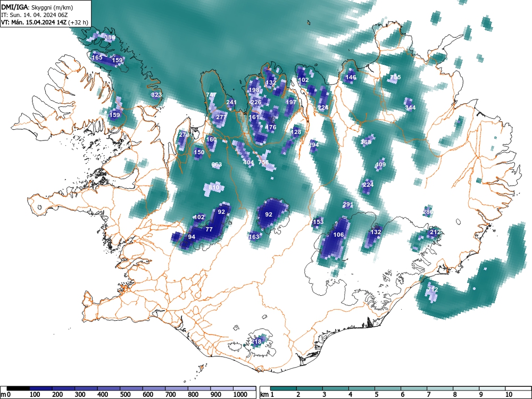Click the '700' label in the m legend

[170, 395]
